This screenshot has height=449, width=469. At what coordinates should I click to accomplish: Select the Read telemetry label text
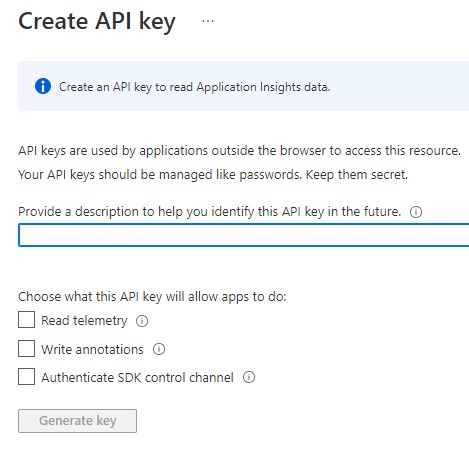coord(84,321)
